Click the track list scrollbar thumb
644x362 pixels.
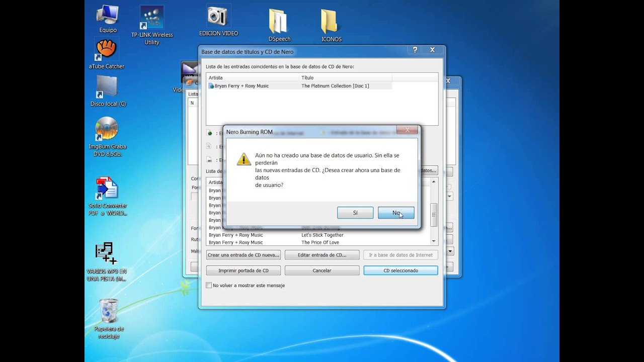[434, 215]
